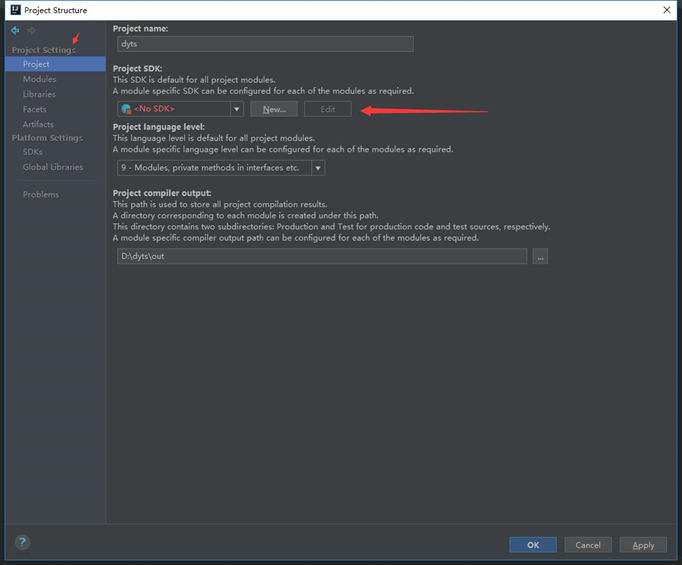Open the Modules settings section
The width and height of the screenshot is (682, 565).
click(40, 79)
